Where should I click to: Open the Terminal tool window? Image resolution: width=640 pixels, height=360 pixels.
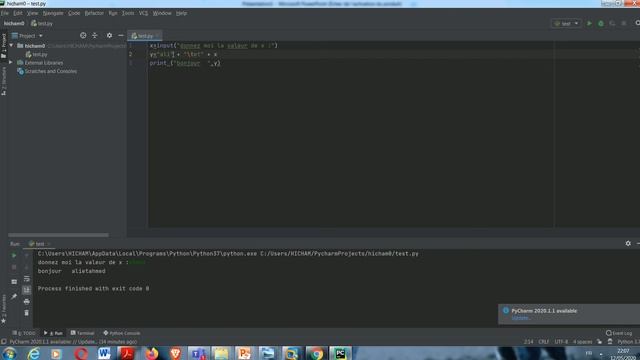point(82,333)
